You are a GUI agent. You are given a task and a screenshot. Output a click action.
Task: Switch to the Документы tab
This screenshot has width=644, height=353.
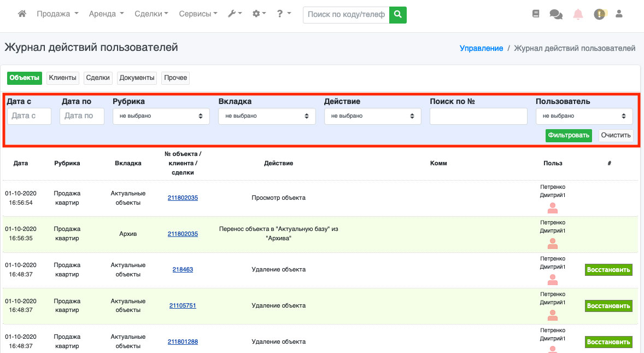pyautogui.click(x=137, y=78)
